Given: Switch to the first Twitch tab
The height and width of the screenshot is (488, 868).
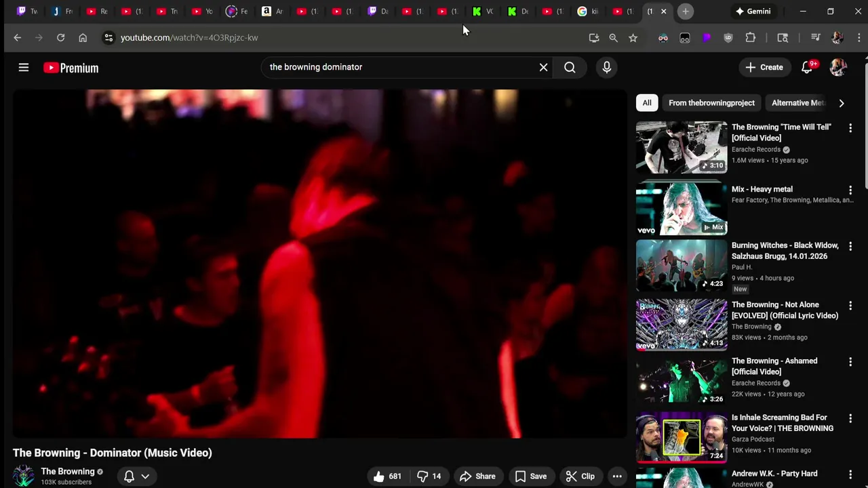Looking at the screenshot, I should point(28,12).
